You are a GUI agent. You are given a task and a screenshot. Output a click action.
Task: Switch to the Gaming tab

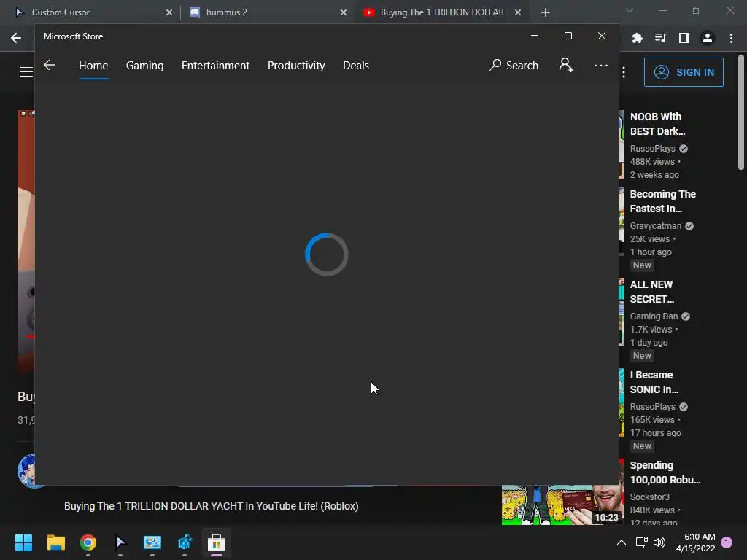click(x=145, y=65)
